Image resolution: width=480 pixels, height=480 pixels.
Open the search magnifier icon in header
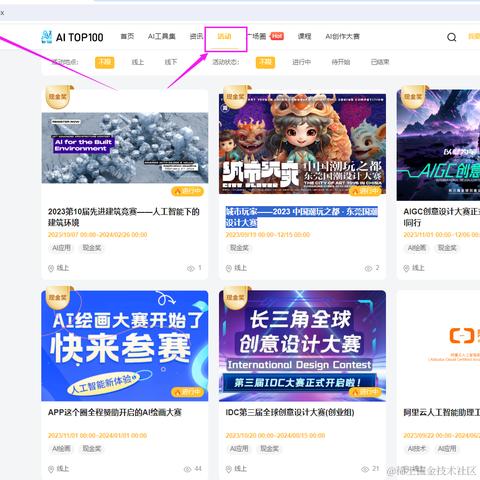[452, 37]
